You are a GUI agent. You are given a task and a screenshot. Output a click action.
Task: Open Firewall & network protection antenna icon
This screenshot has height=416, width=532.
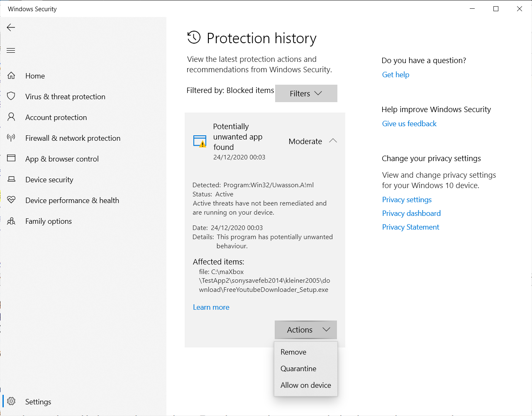pyautogui.click(x=11, y=138)
